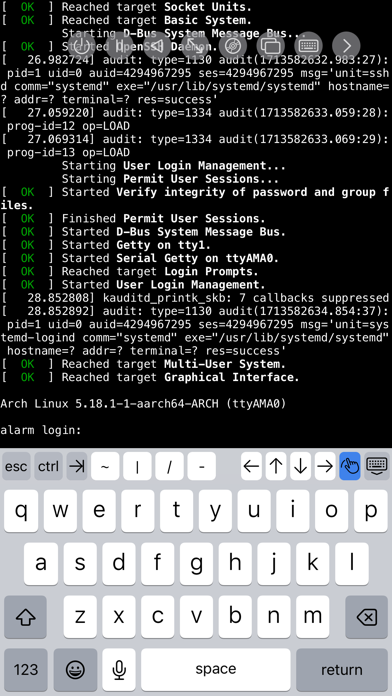
Task: Open the disc drives menu icon
Action: click(x=233, y=45)
